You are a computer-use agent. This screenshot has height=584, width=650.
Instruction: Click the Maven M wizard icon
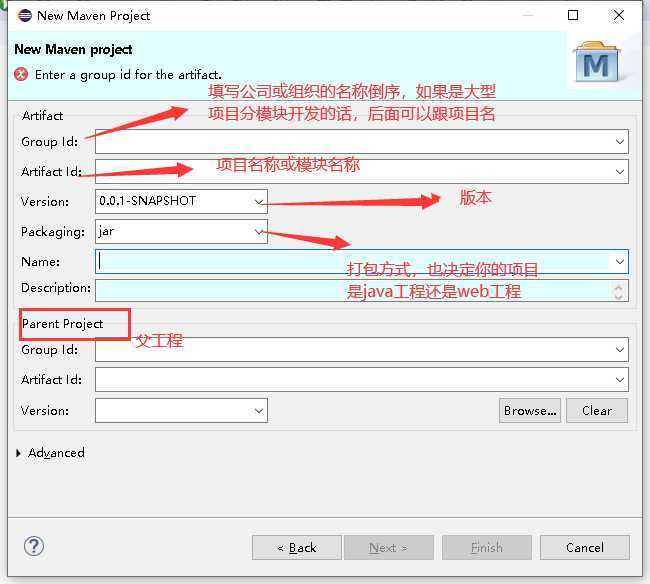click(x=597, y=61)
